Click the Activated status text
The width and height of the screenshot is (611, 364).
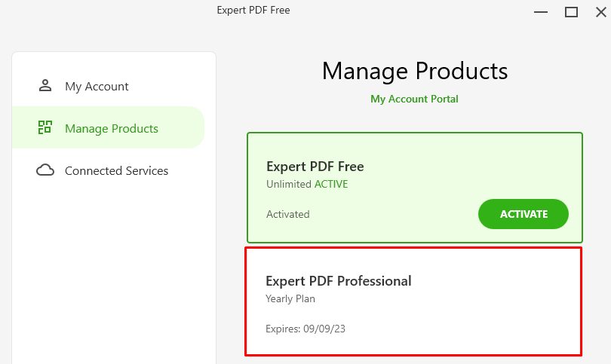click(288, 214)
